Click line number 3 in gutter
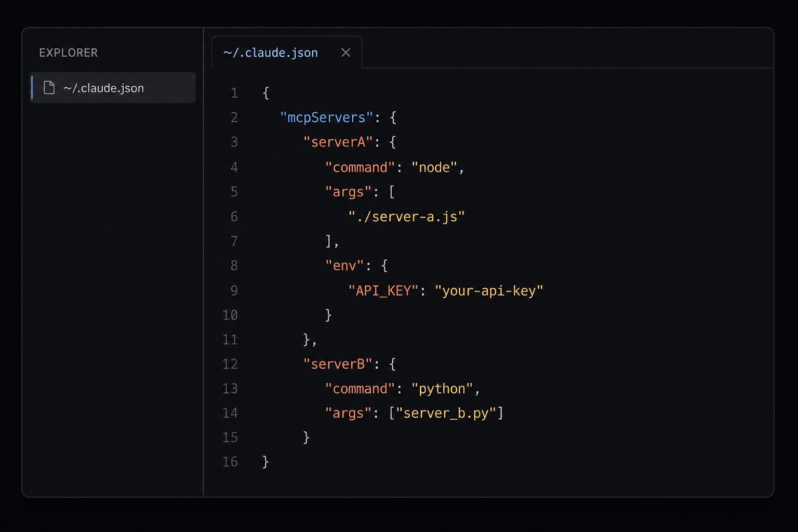 point(234,142)
